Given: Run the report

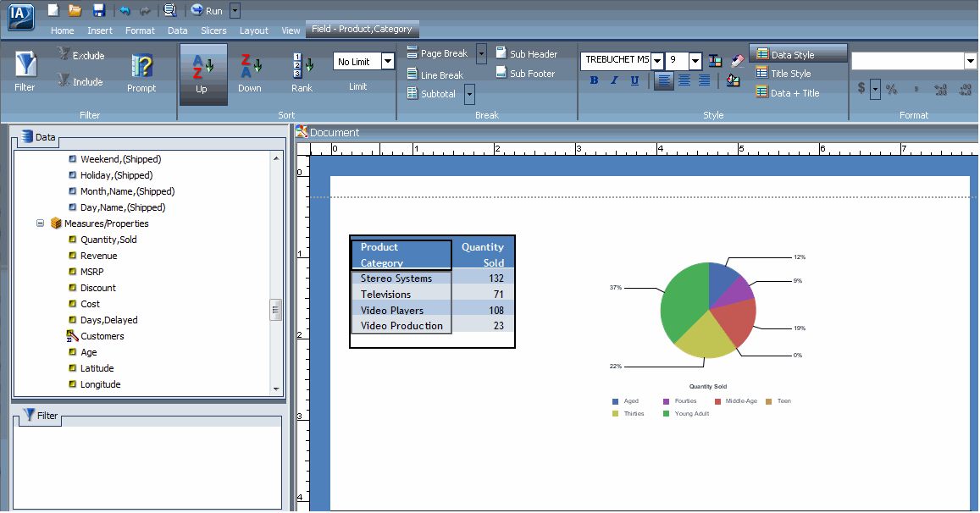Looking at the screenshot, I should point(207,10).
